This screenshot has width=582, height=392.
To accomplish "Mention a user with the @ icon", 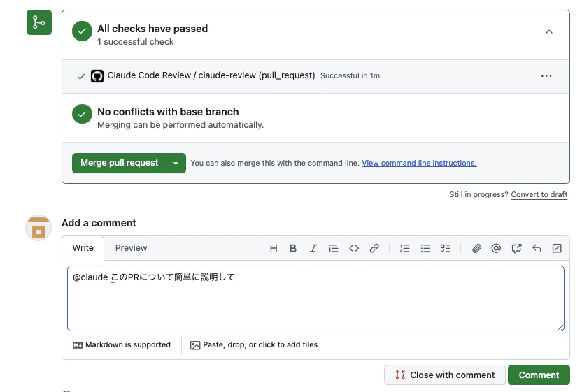I will (496, 248).
